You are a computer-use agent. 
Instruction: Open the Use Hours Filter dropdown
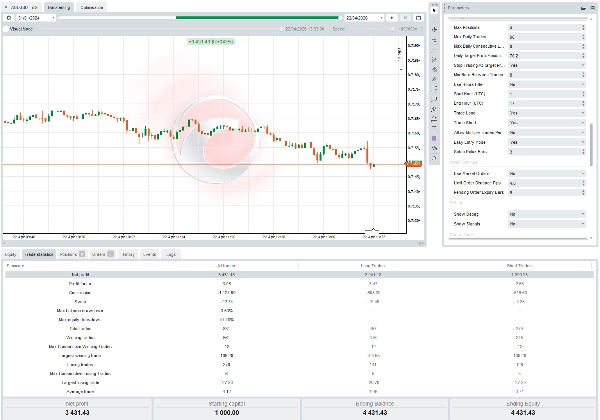[x=547, y=84]
